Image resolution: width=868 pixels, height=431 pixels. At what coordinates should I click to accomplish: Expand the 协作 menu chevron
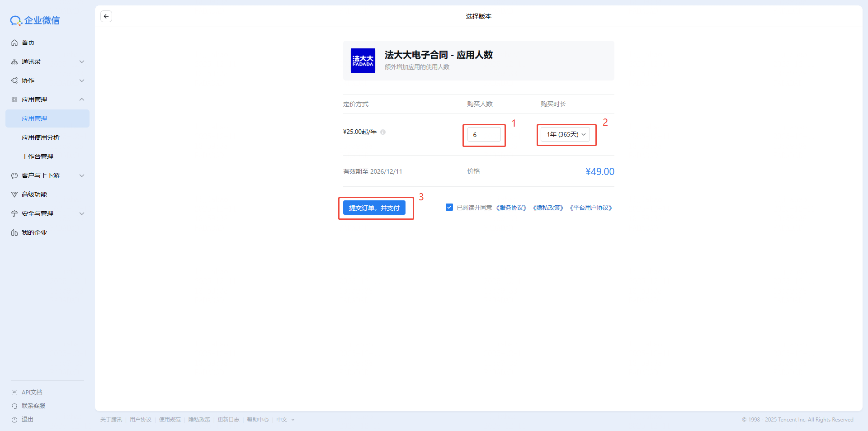click(82, 81)
